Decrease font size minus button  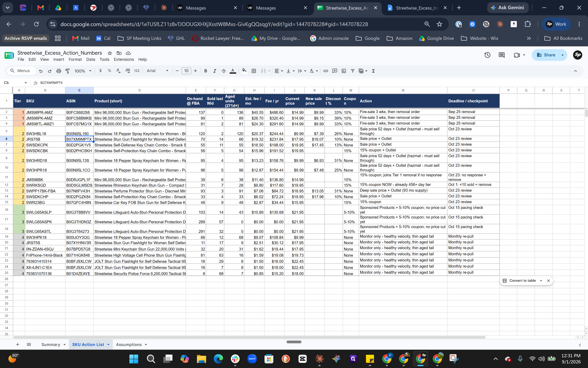177,71
